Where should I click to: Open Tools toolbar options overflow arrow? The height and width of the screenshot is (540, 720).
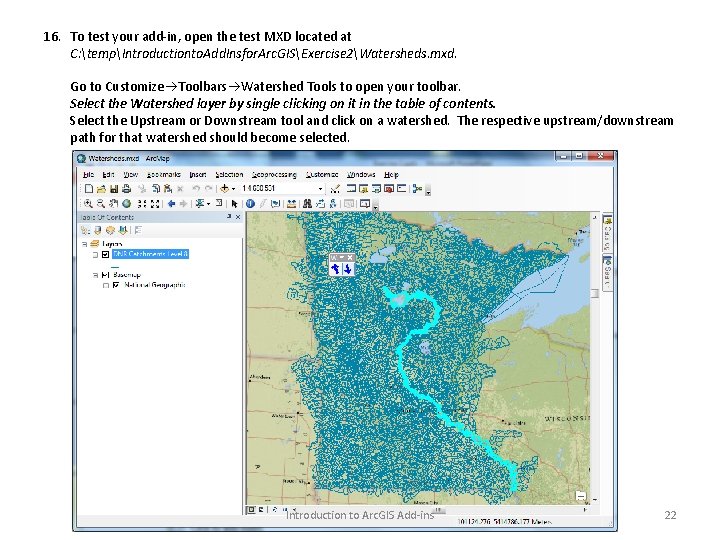click(x=376, y=207)
